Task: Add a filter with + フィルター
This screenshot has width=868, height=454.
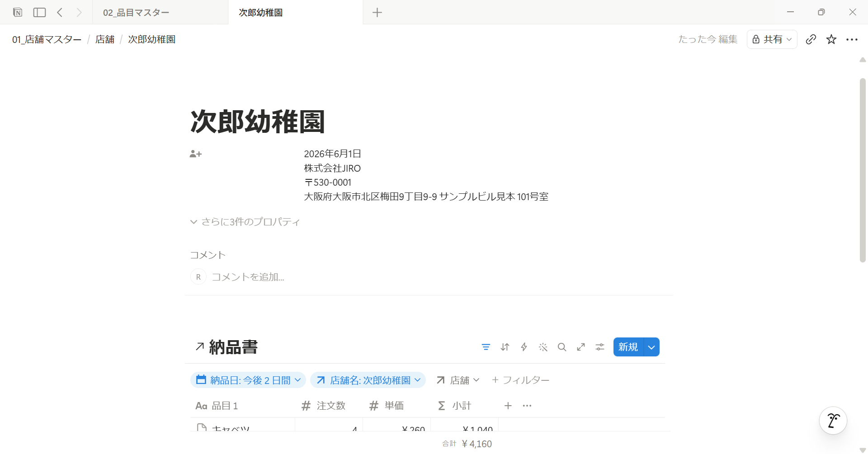Action: coord(520,380)
